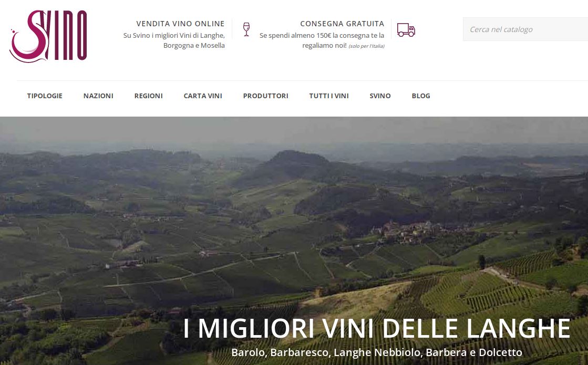
Task: Click the wine glass icon
Action: pos(246,29)
